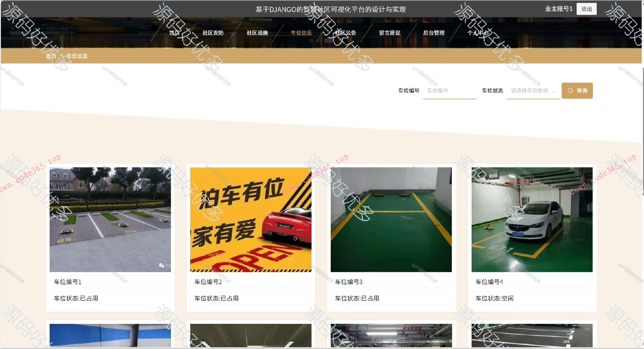Expand the 个人中心 navigation menu

[x=479, y=33]
